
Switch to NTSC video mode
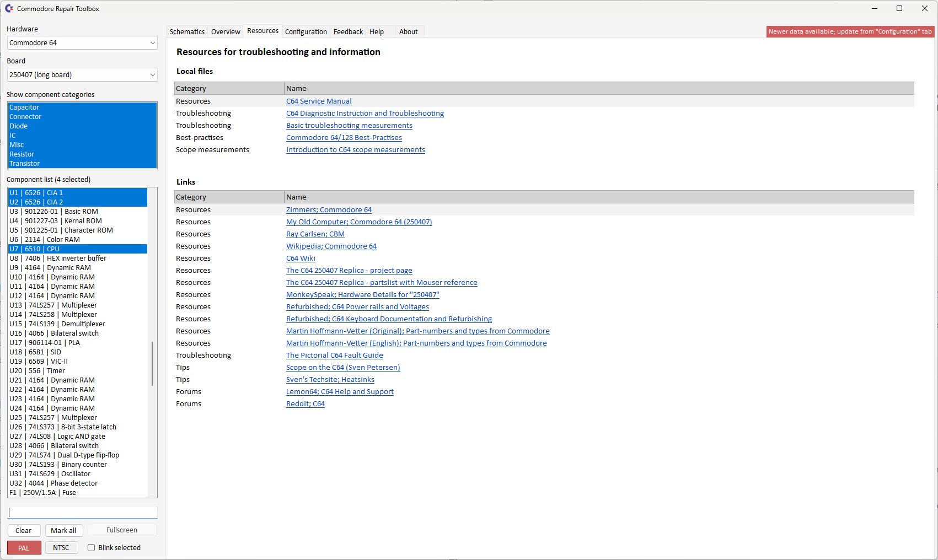point(61,548)
